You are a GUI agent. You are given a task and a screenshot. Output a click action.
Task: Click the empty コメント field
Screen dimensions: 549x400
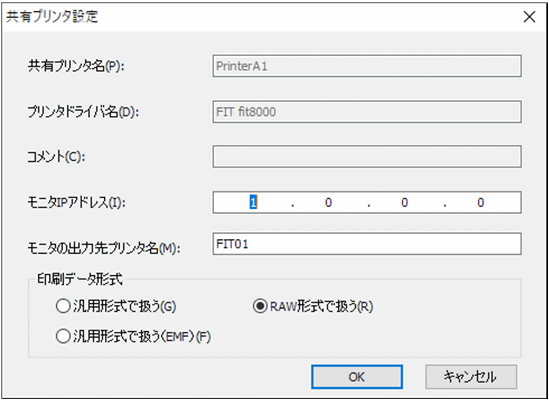pyautogui.click(x=367, y=157)
